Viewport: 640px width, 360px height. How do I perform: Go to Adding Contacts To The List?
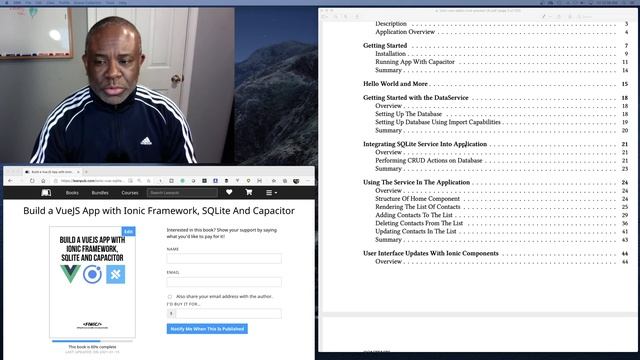point(414,215)
